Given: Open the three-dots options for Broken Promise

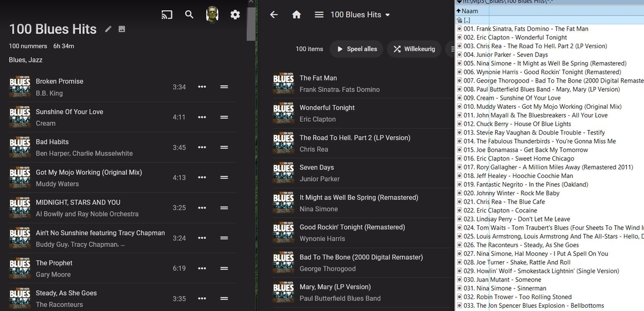Looking at the screenshot, I should point(202,87).
